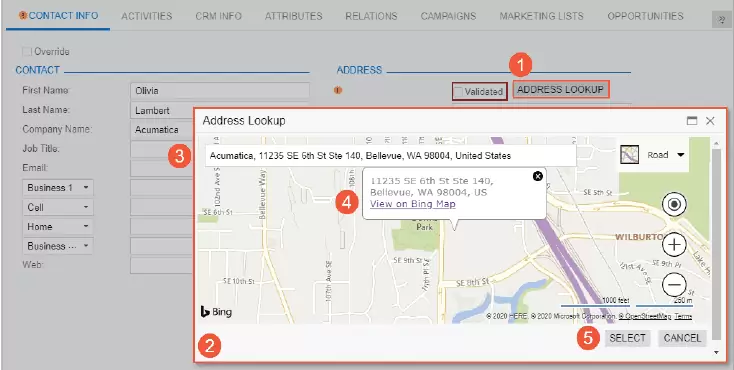Click the address search box in map

(390, 155)
